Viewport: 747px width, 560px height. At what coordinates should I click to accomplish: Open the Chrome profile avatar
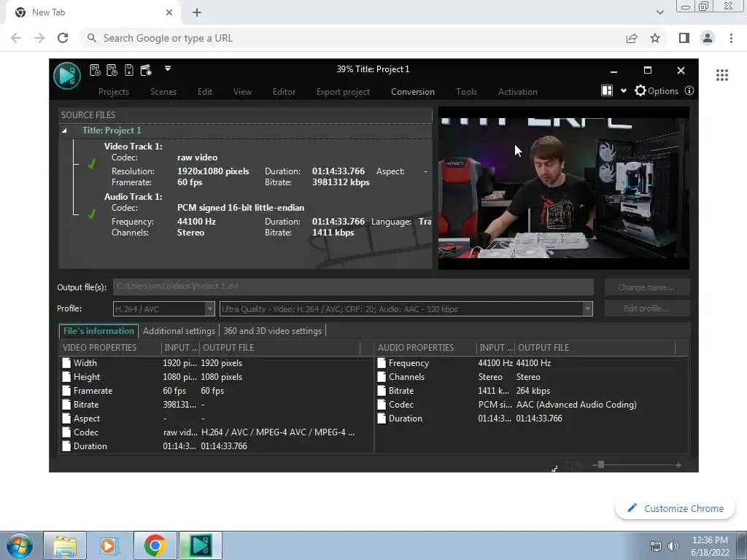[x=708, y=38]
